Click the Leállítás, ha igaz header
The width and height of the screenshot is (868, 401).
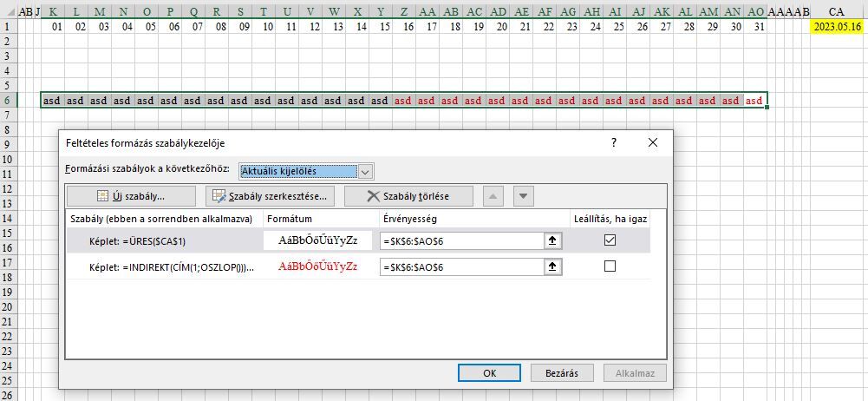(x=610, y=220)
